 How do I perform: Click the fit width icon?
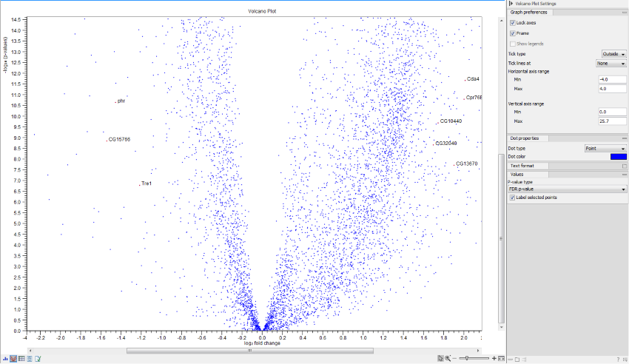click(501, 358)
